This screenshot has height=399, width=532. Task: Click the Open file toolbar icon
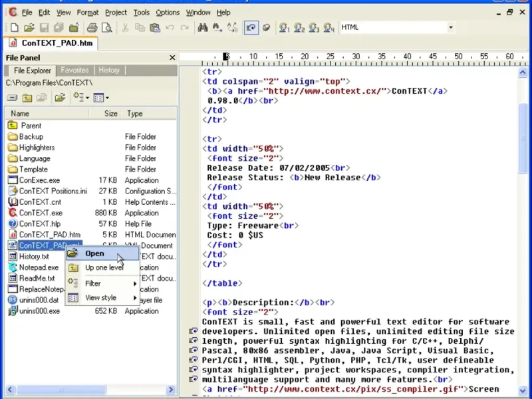tap(29, 27)
